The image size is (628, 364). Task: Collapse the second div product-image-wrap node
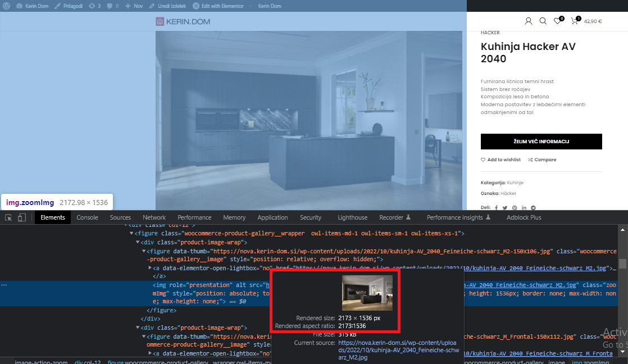138,327
